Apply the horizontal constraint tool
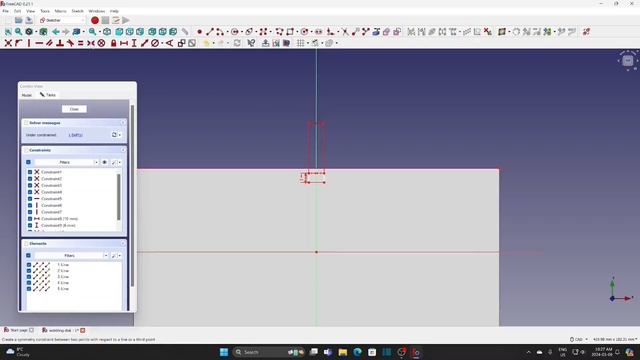640x360 pixels. (x=39, y=43)
